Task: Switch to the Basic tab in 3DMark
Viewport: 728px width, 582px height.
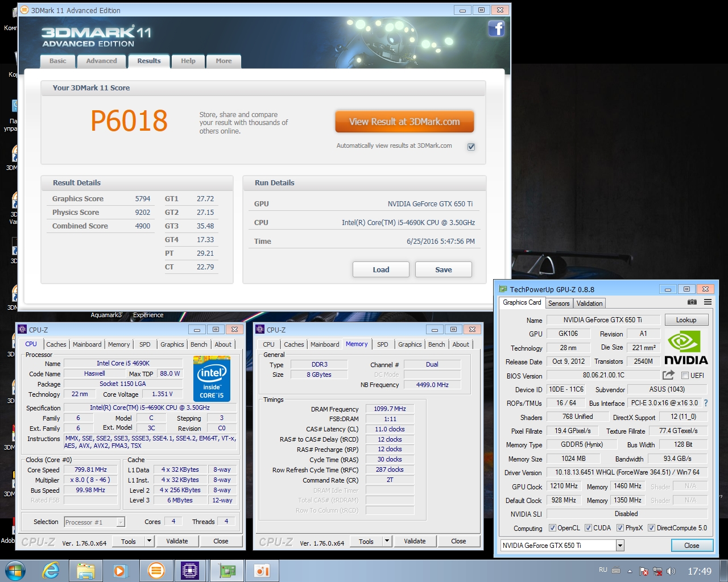Action: pyautogui.click(x=57, y=61)
